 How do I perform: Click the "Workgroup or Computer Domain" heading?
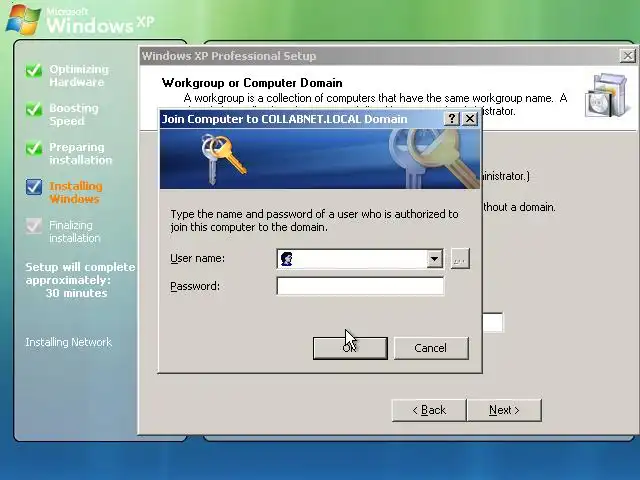(x=252, y=83)
